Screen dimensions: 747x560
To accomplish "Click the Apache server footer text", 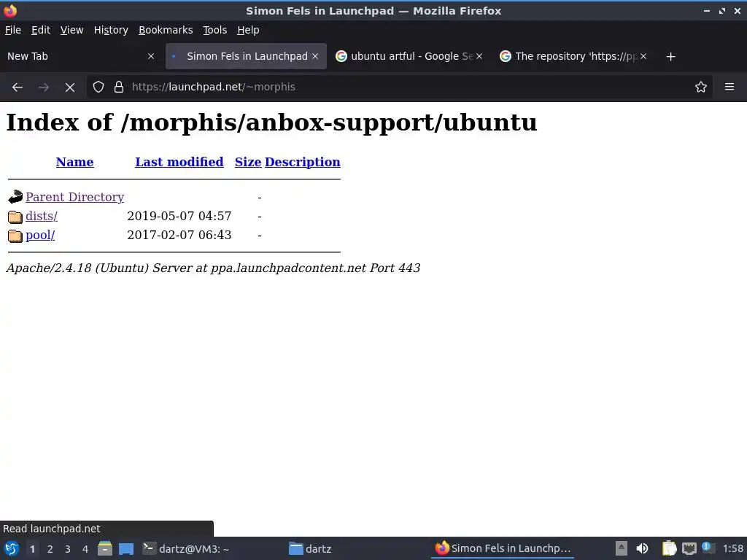I will (x=213, y=268).
